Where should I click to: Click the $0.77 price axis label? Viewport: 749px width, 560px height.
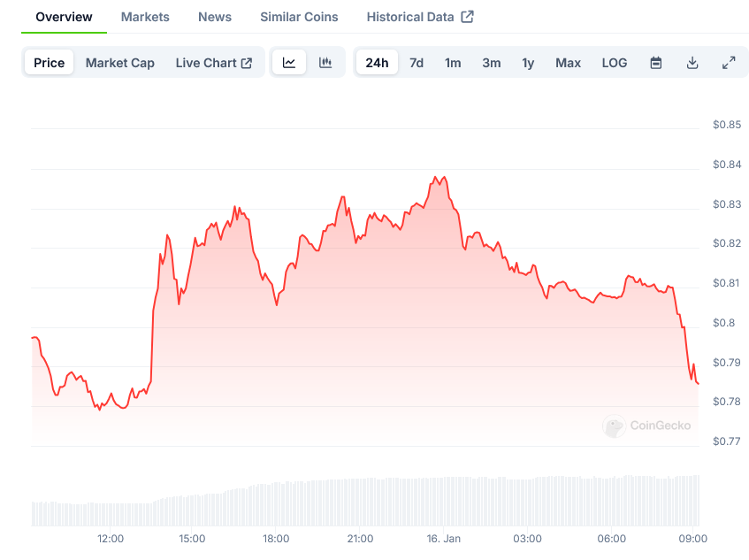727,441
